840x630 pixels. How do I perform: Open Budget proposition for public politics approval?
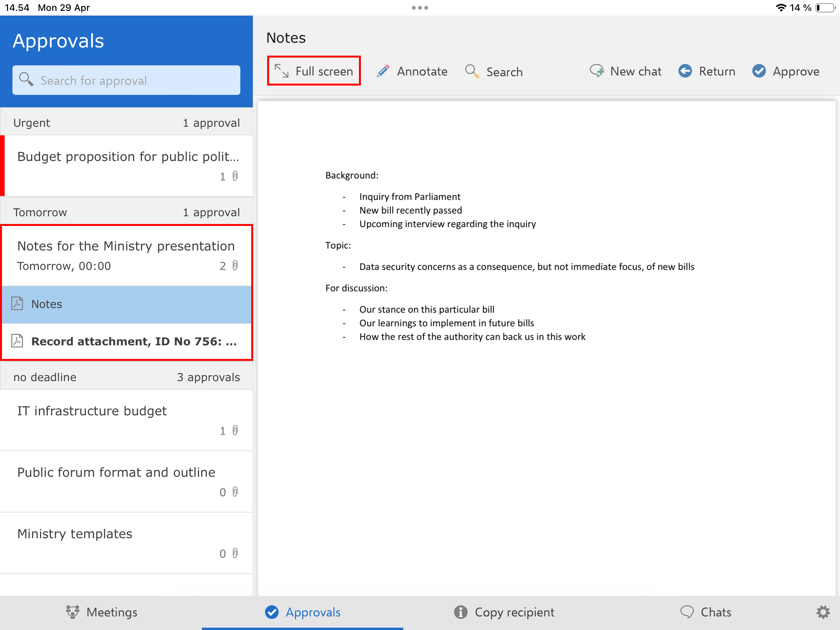[x=128, y=157]
